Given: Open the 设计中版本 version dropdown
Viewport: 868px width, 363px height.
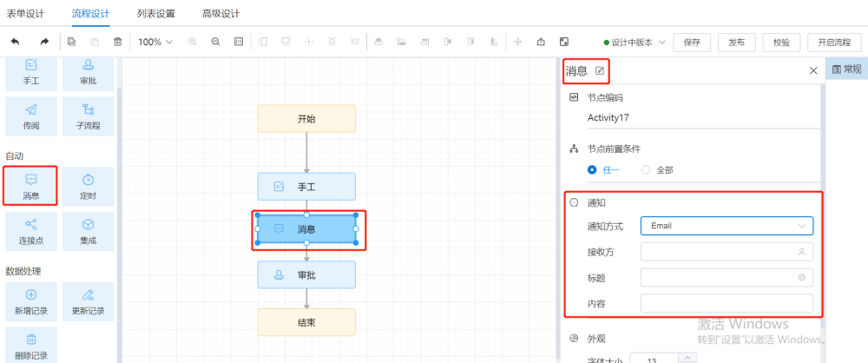Looking at the screenshot, I should coord(636,42).
